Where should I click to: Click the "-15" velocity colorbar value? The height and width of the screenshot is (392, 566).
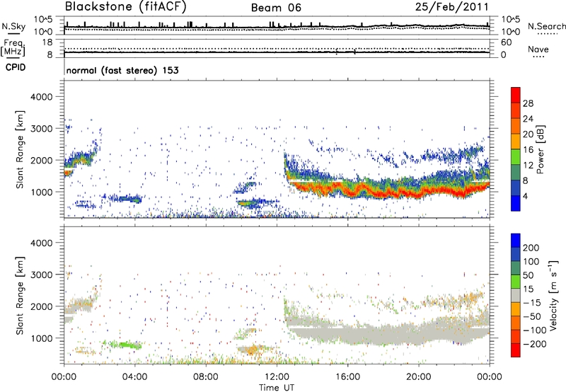point(531,303)
